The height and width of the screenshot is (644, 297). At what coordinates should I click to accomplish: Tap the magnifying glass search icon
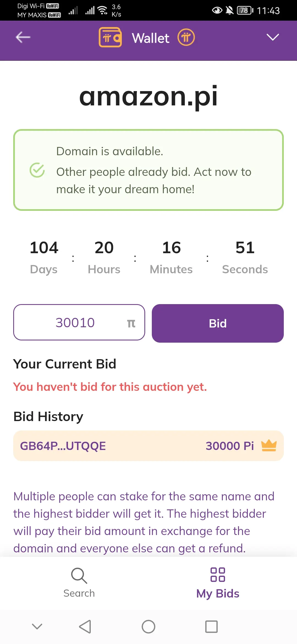point(79,575)
